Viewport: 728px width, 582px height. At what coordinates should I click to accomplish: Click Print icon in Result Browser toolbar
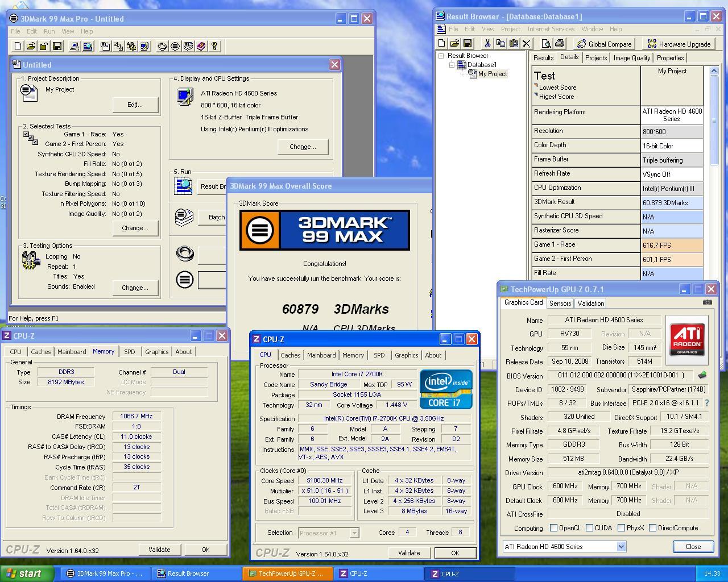coord(559,43)
